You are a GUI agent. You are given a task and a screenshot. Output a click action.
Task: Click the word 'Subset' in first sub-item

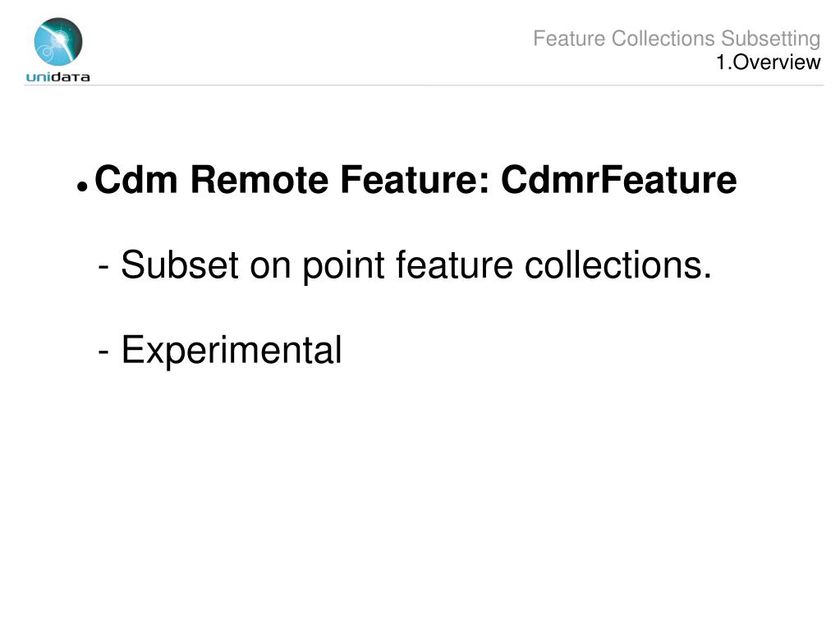(180, 264)
